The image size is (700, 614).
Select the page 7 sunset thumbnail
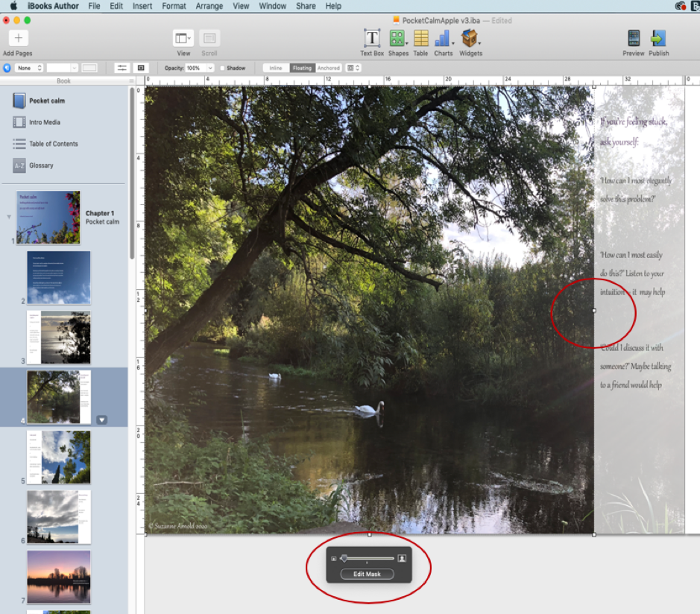click(58, 577)
